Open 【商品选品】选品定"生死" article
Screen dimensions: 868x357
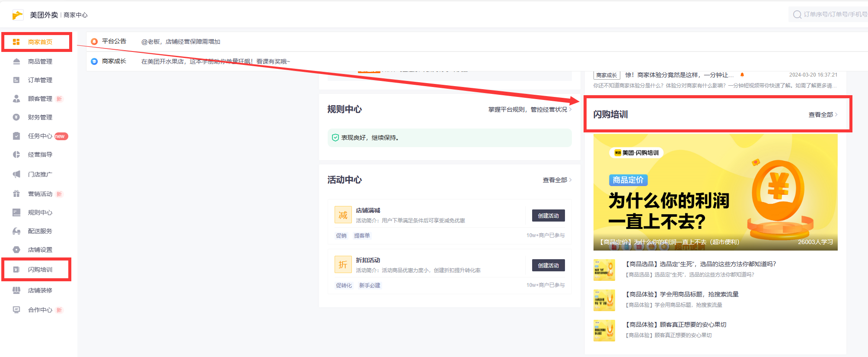coord(700,264)
